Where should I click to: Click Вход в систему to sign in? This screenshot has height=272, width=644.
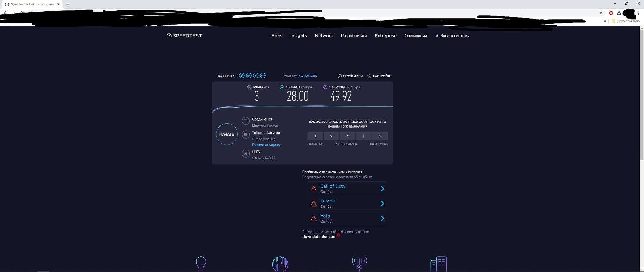[x=452, y=36]
